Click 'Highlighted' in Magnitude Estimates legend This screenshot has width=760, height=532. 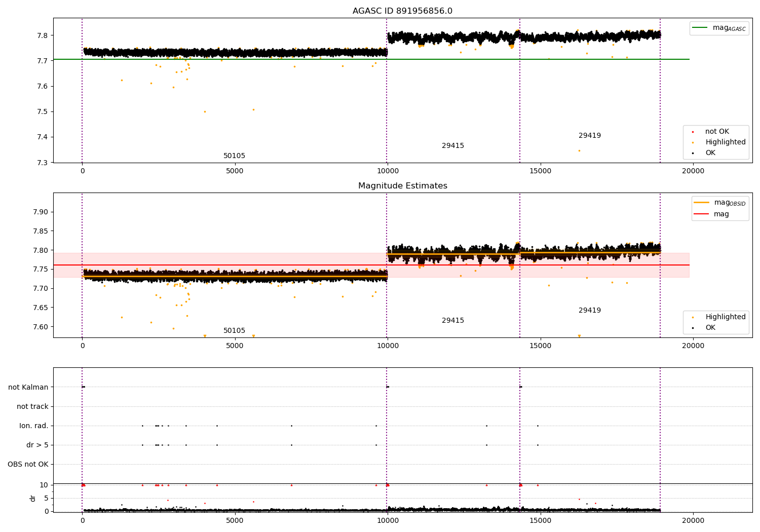(x=725, y=317)
